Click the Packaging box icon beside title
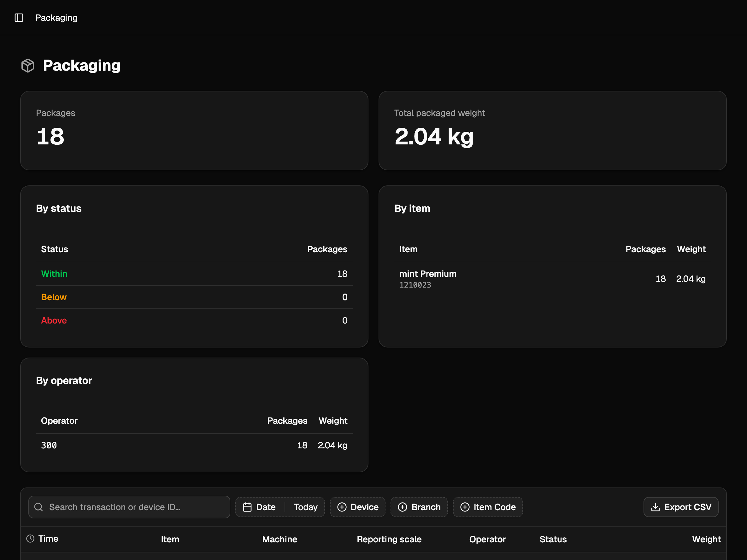Viewport: 747px width, 560px height. pos(28,66)
